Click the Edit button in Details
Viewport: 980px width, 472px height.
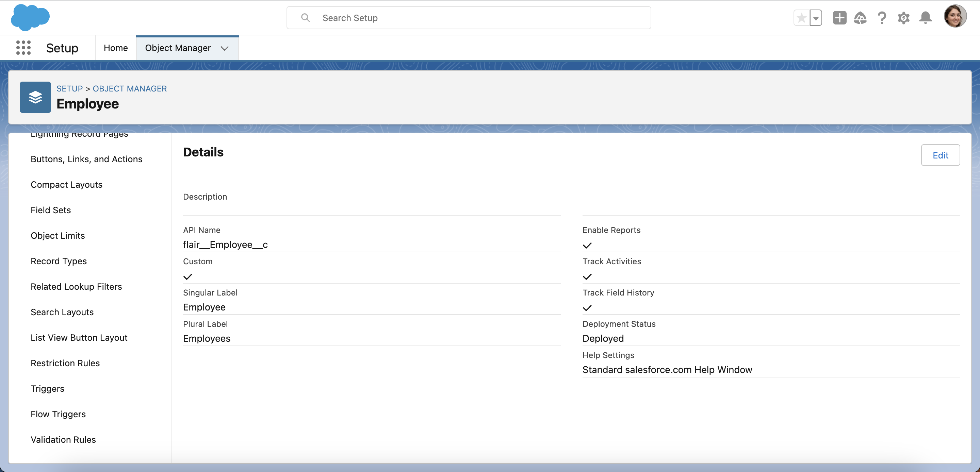pos(940,155)
